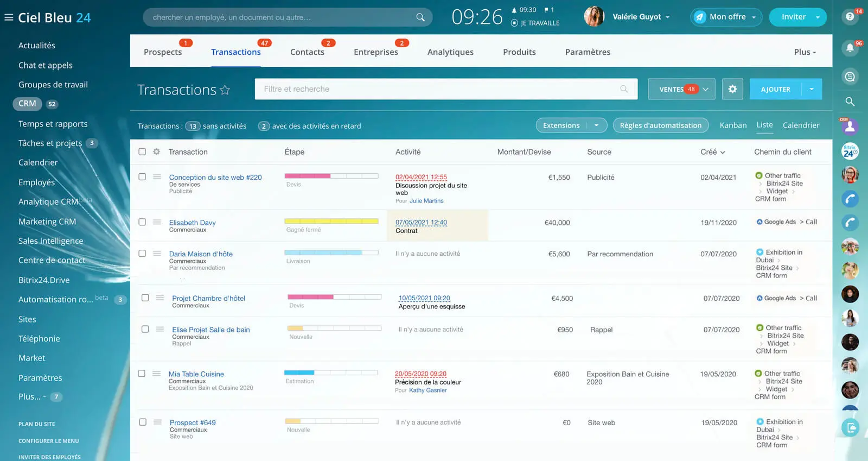
Task: Expand the Mon offre dropdown
Action: tap(754, 17)
